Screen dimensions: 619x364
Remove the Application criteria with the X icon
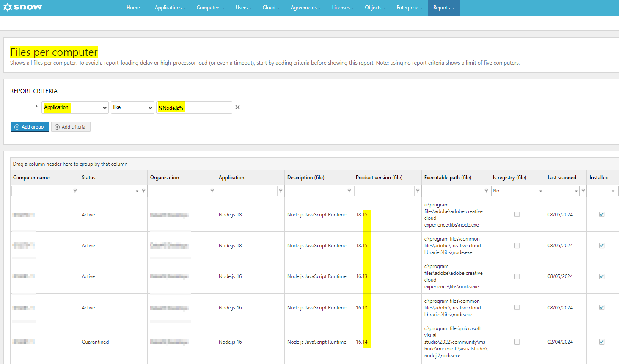[x=238, y=107]
